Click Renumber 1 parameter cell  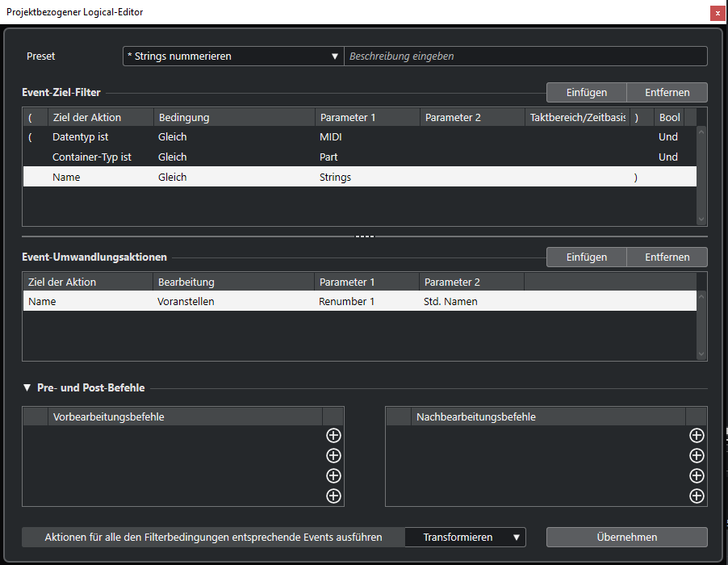pos(347,302)
